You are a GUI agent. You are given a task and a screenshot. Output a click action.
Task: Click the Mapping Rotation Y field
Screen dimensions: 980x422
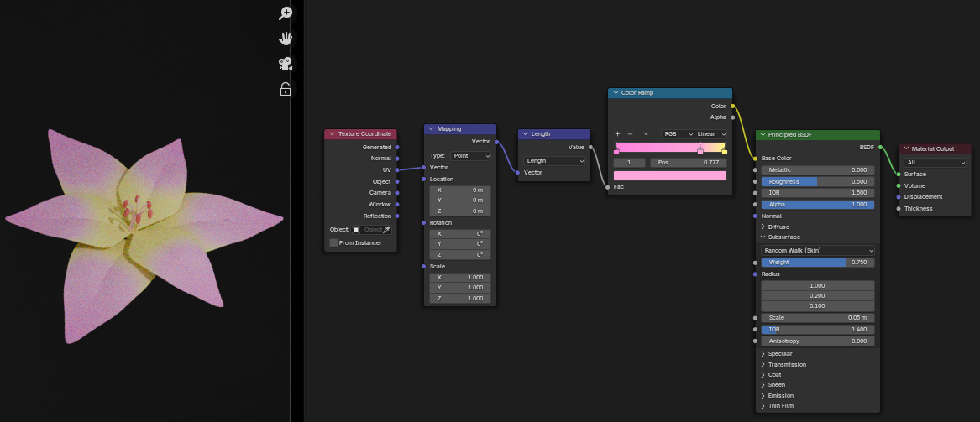(x=460, y=243)
